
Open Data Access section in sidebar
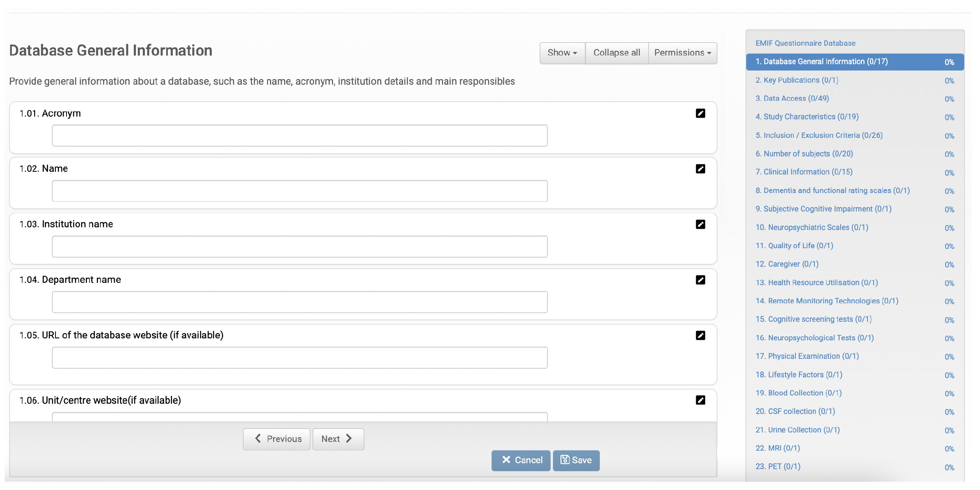(x=792, y=98)
